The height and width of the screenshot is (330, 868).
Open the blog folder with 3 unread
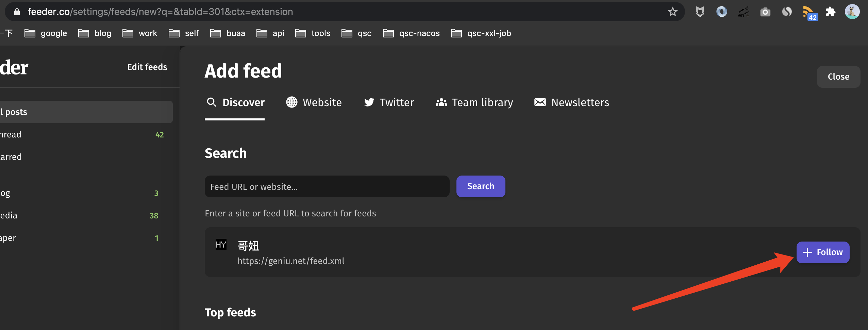pyautogui.click(x=86, y=193)
